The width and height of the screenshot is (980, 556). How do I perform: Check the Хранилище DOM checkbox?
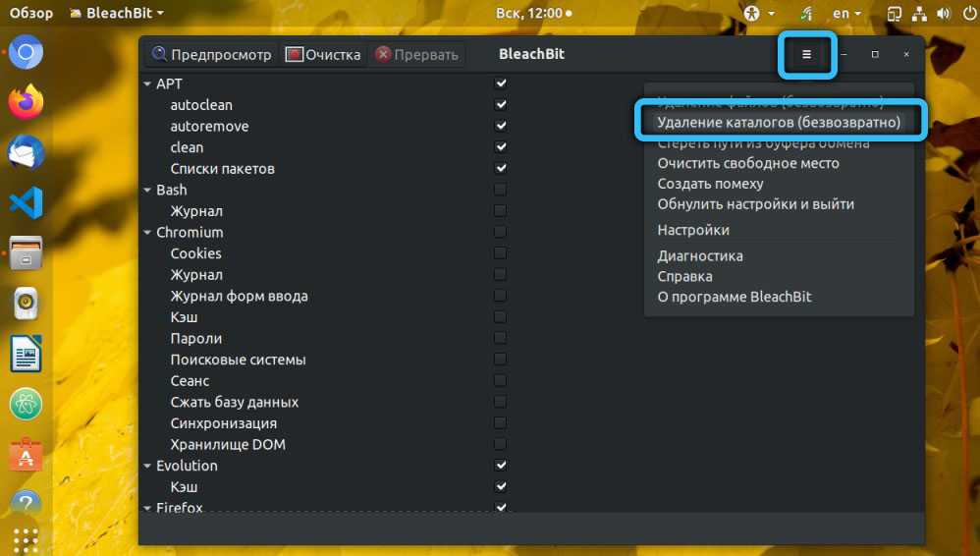point(501,444)
